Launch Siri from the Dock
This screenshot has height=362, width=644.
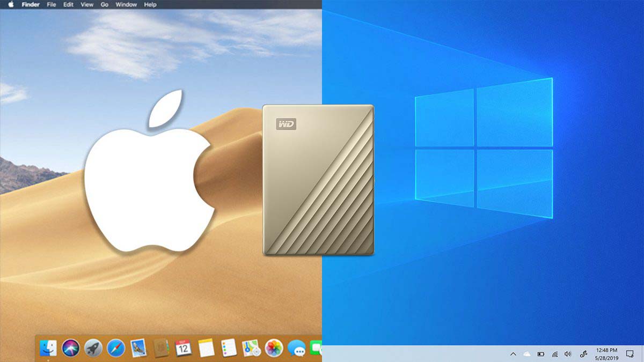(71, 348)
